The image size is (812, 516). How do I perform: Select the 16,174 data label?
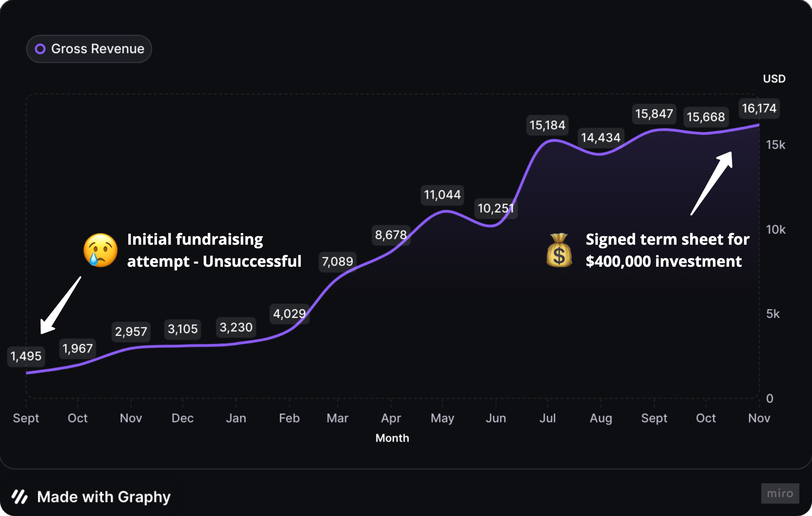(x=759, y=108)
